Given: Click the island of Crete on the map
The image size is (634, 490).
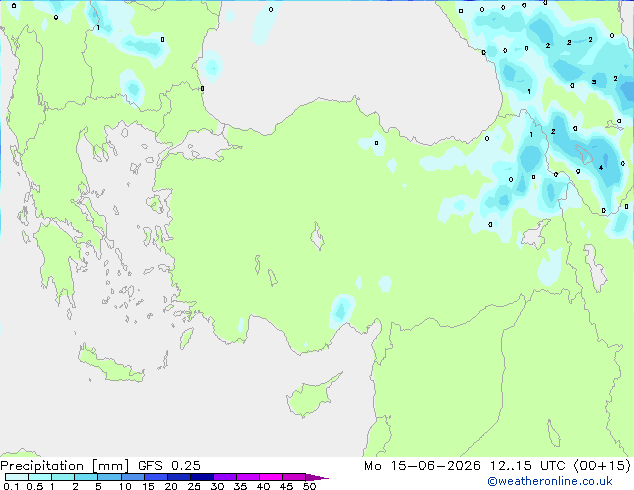Looking at the screenshot, I should click(x=110, y=365).
